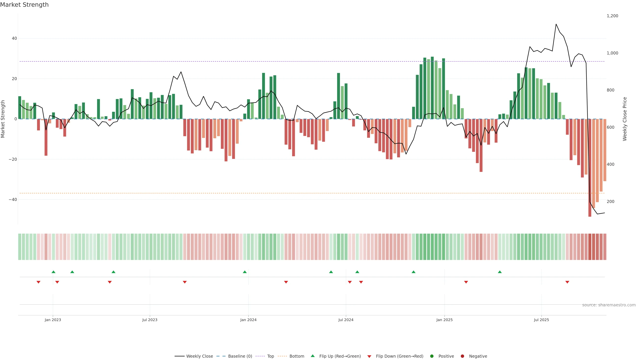644x362 pixels.
Task: Click the Flip Up green triangle legend icon
Action: 312,356
